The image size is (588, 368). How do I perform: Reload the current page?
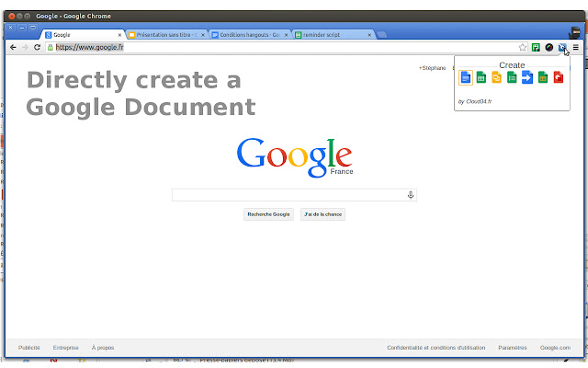pyautogui.click(x=37, y=47)
